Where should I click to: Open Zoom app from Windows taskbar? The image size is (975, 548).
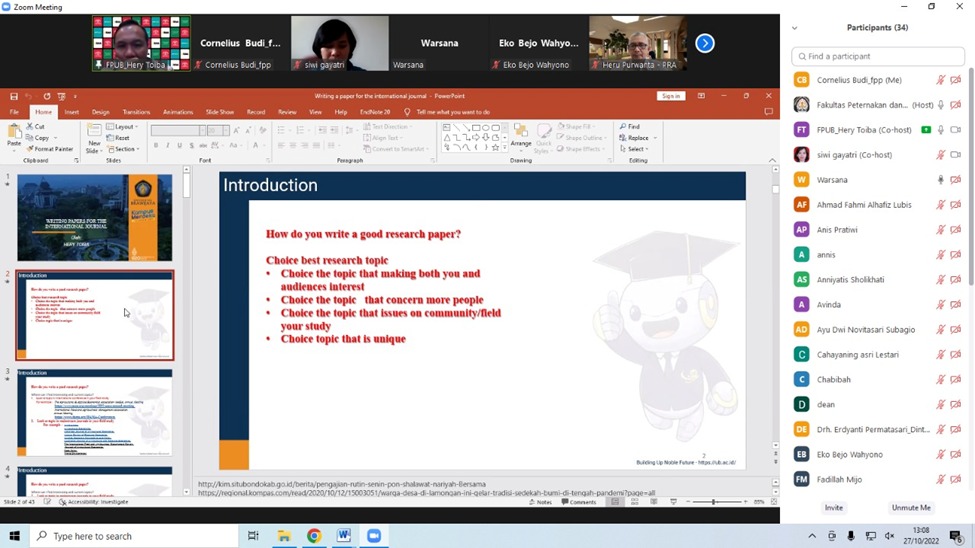click(374, 536)
